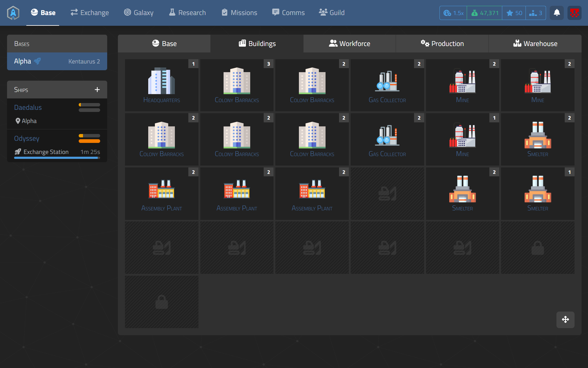Click the Odyssey flight progress bar
The image size is (588, 368).
point(57,158)
